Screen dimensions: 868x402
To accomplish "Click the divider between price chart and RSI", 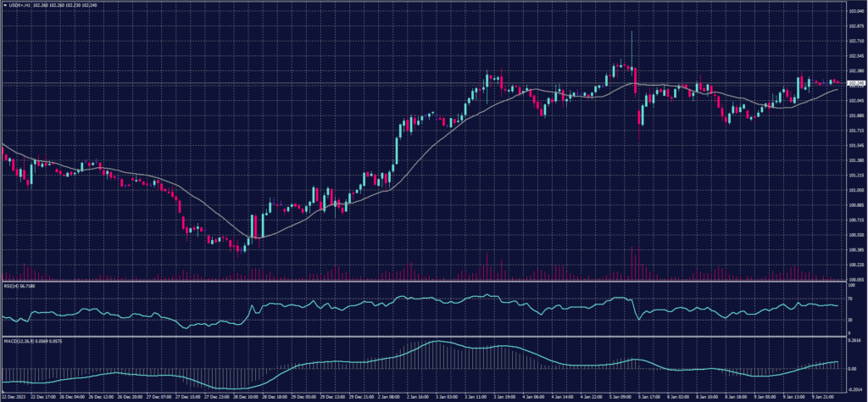I will click(x=424, y=282).
